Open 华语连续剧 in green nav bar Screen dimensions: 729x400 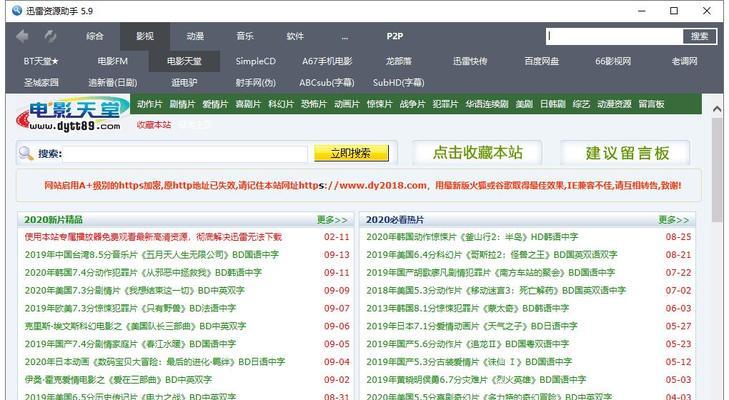click(487, 104)
